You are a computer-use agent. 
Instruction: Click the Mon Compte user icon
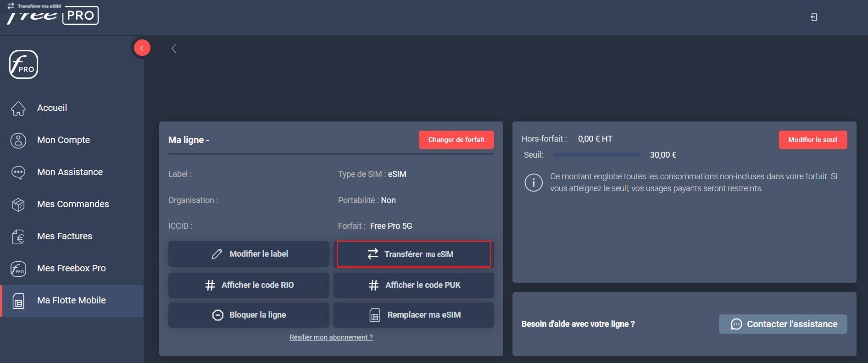point(18,140)
